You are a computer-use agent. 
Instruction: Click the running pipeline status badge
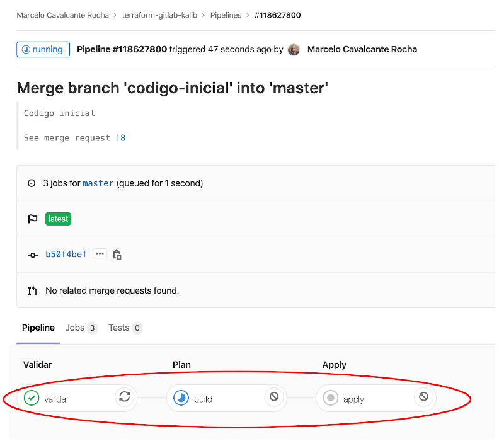(x=43, y=49)
